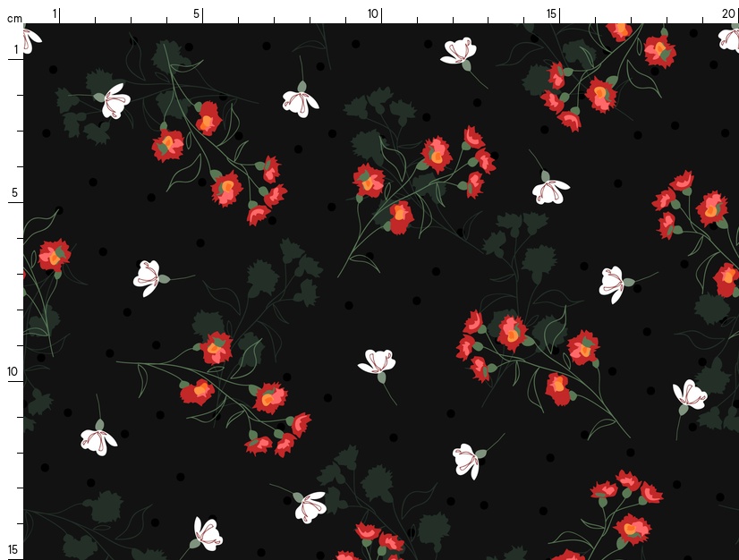Image resolution: width=739 pixels, height=560 pixels.
Task: Click the lone red flower on the left edge
Action: [x=53, y=255]
